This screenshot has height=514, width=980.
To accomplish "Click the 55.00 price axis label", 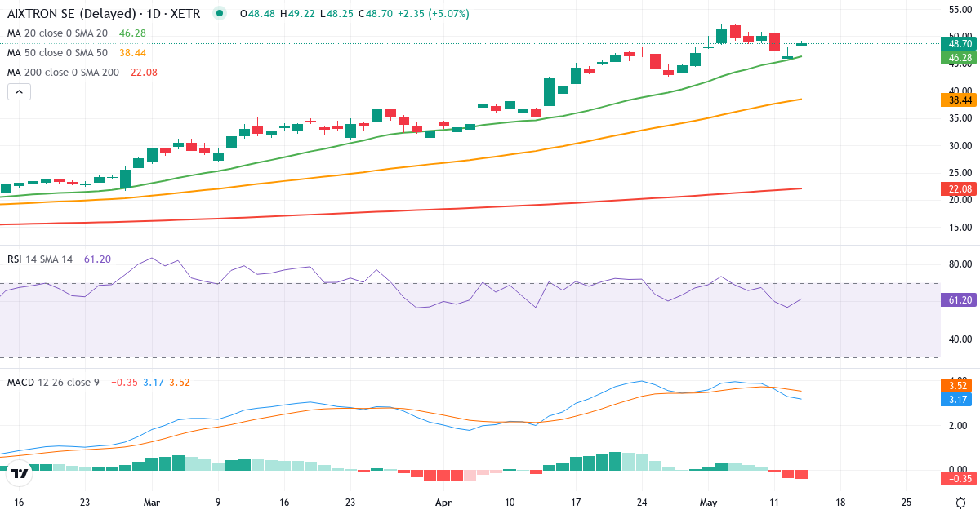I will click(960, 9).
